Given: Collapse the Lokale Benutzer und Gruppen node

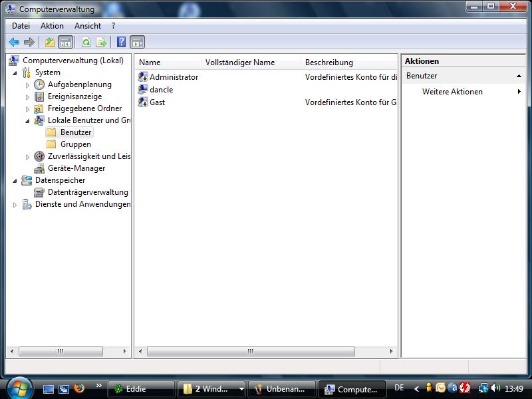Looking at the screenshot, I should tap(28, 121).
